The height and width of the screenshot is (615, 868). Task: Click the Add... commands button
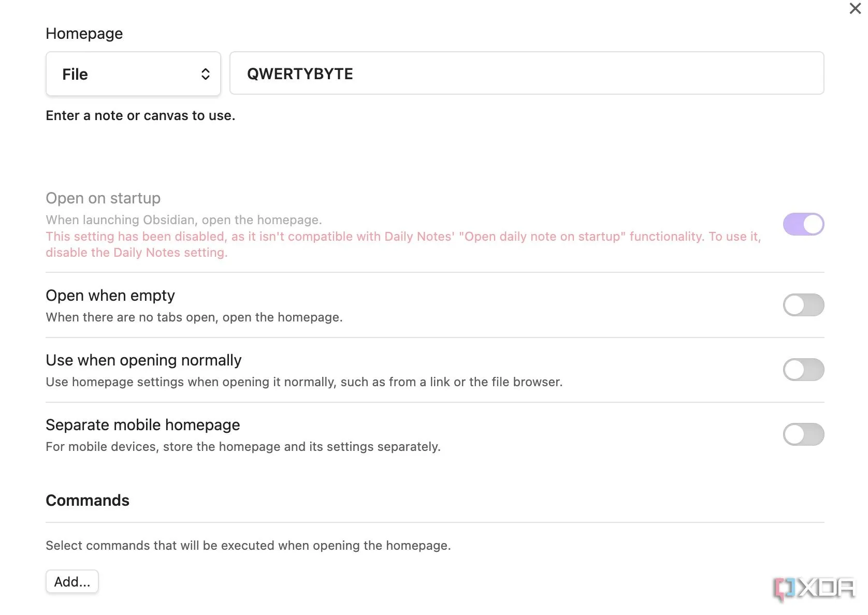coord(72,581)
